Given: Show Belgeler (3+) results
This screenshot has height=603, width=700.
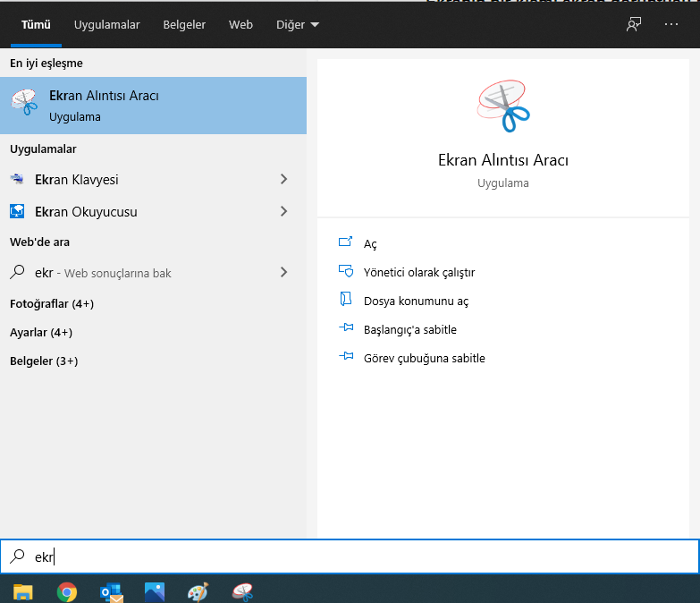Looking at the screenshot, I should coord(44,361).
